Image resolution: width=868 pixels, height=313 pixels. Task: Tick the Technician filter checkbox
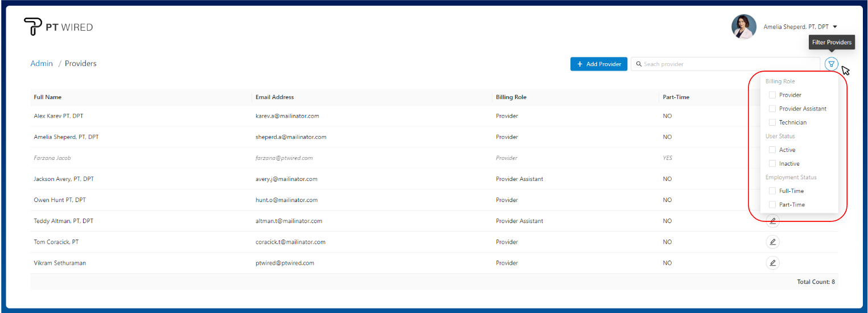pos(772,122)
